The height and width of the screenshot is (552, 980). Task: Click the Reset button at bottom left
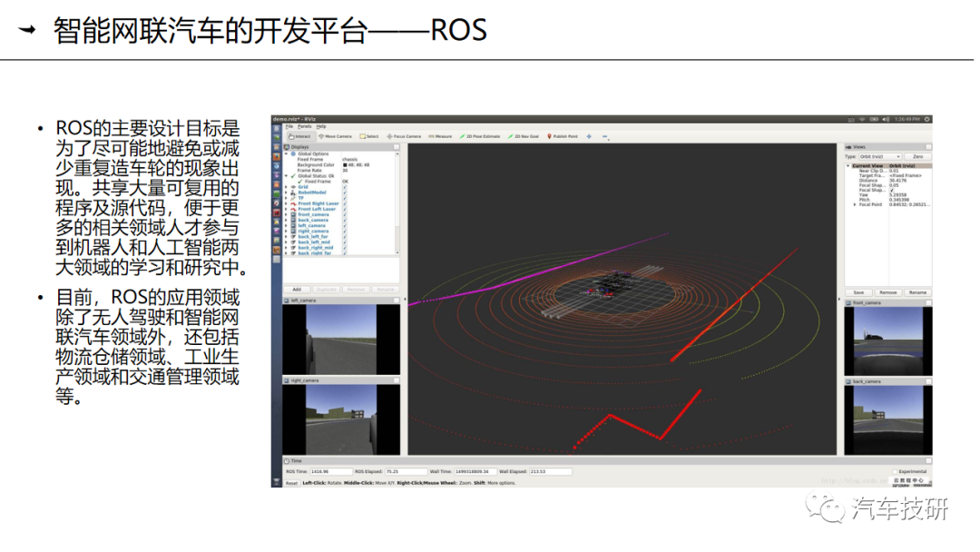292,483
